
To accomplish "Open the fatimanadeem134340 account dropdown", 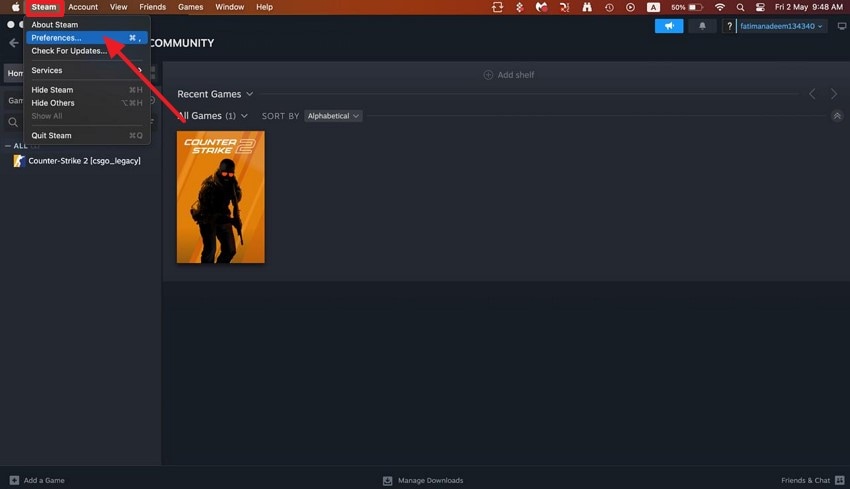I will click(x=781, y=26).
